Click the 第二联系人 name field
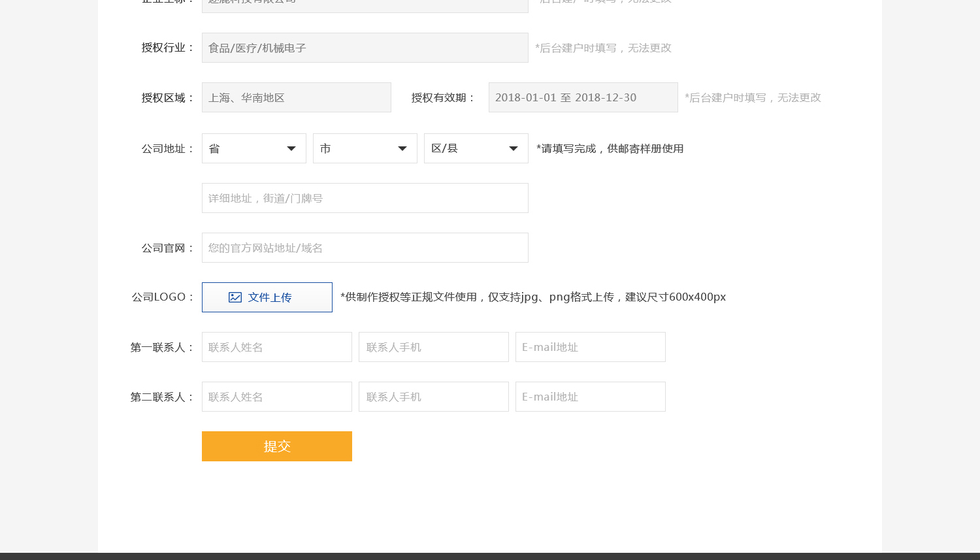Screen dimensions: 980x560 click(276, 397)
